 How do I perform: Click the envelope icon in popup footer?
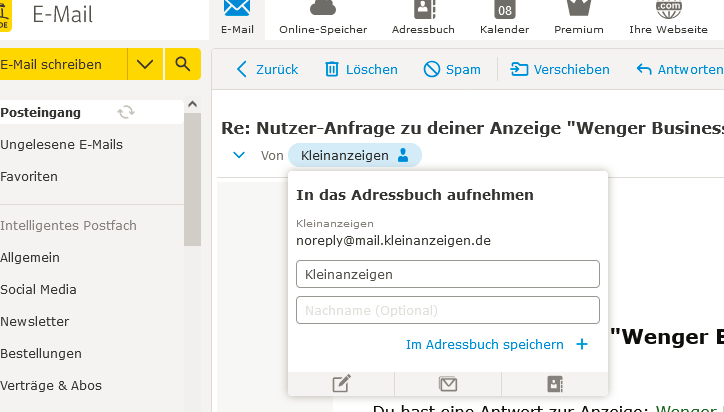point(448,384)
